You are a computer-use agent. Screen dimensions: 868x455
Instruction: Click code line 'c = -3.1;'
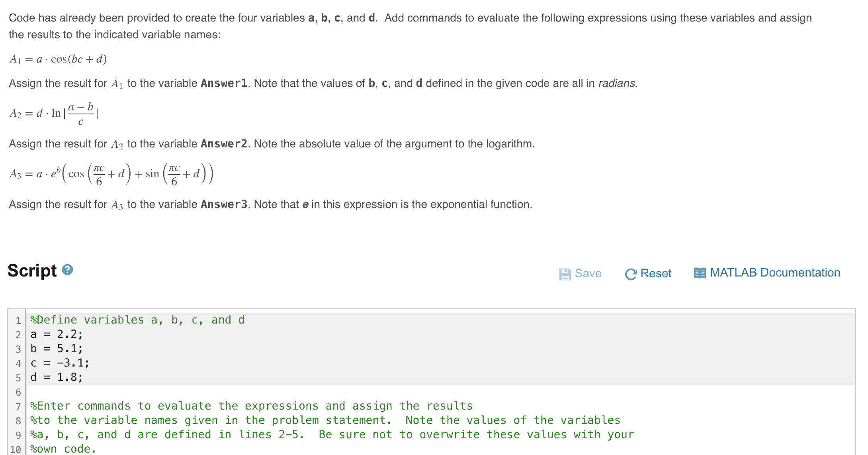coord(59,363)
